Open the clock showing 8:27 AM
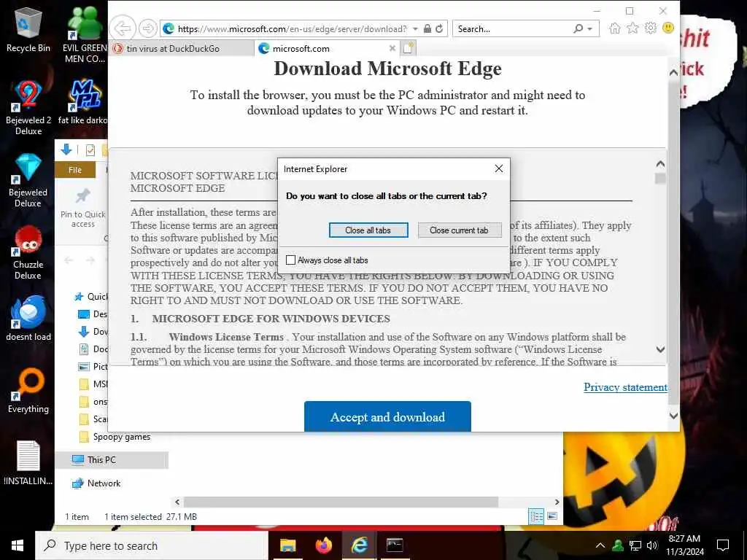The height and width of the screenshot is (560, 747). pyautogui.click(x=685, y=545)
